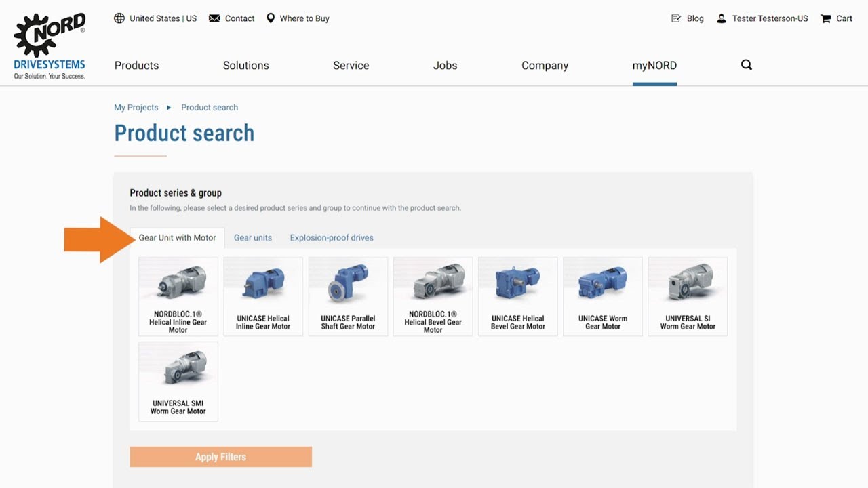Switch to the Gear units tab
The width and height of the screenshot is (868, 488).
point(253,238)
